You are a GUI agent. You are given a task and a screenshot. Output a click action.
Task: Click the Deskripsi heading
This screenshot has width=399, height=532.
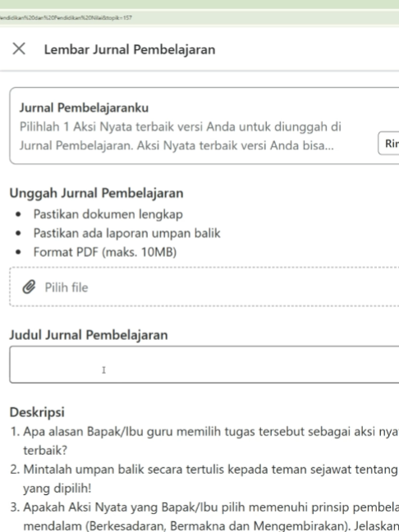37,412
